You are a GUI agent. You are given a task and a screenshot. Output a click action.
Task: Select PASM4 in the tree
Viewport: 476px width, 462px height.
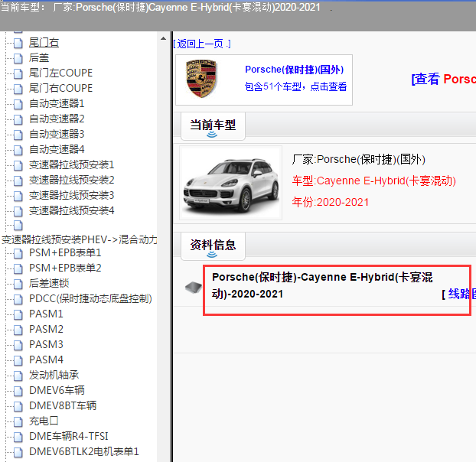point(46,360)
